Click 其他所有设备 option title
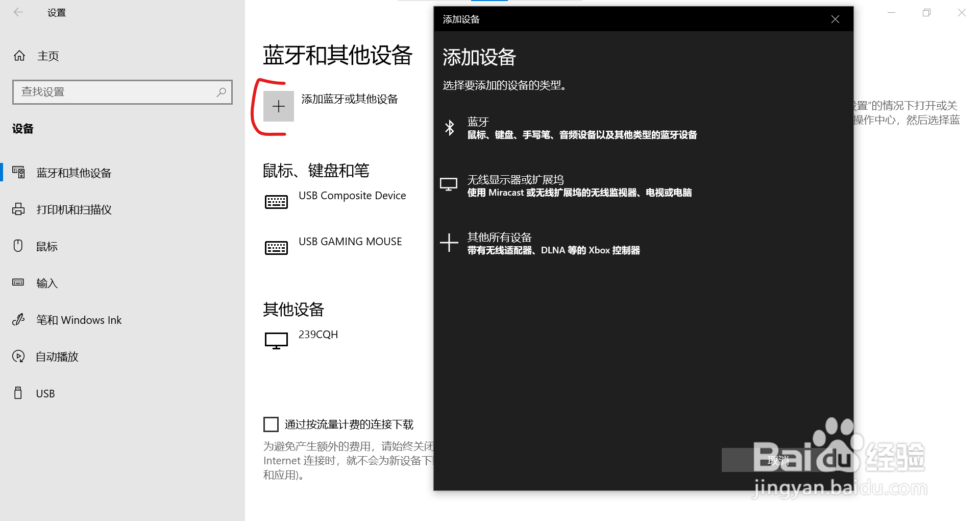 (x=500, y=238)
